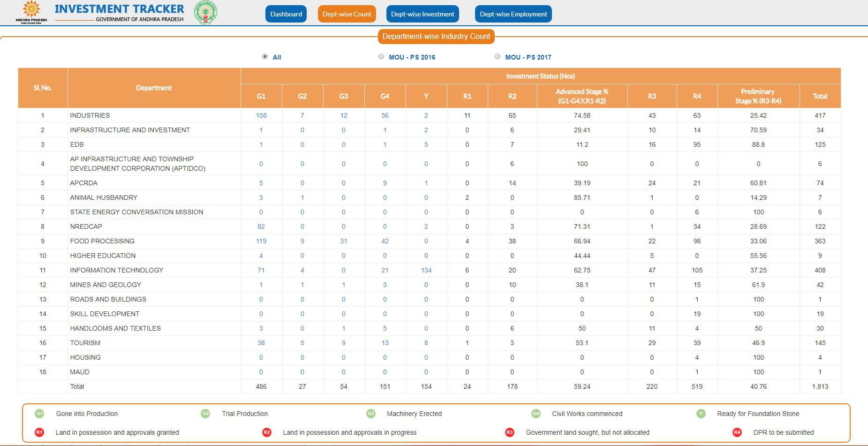868x446 pixels.
Task: Open Industries G1 count 158
Action: (x=261, y=115)
